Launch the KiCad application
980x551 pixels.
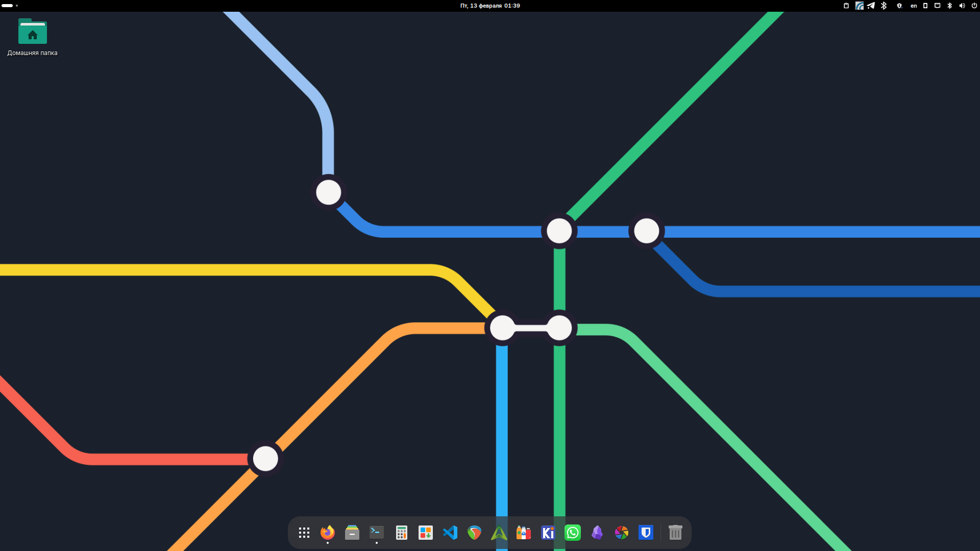coord(548,533)
